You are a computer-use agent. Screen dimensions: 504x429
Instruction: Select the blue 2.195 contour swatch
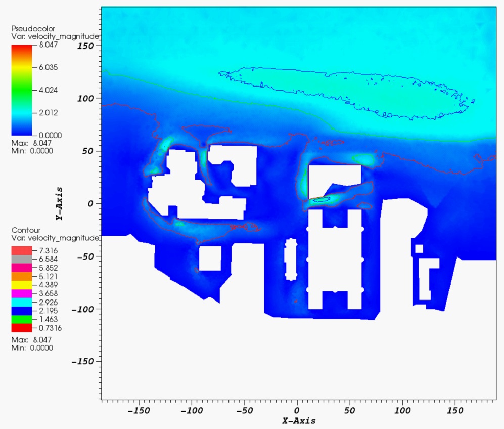click(22, 311)
